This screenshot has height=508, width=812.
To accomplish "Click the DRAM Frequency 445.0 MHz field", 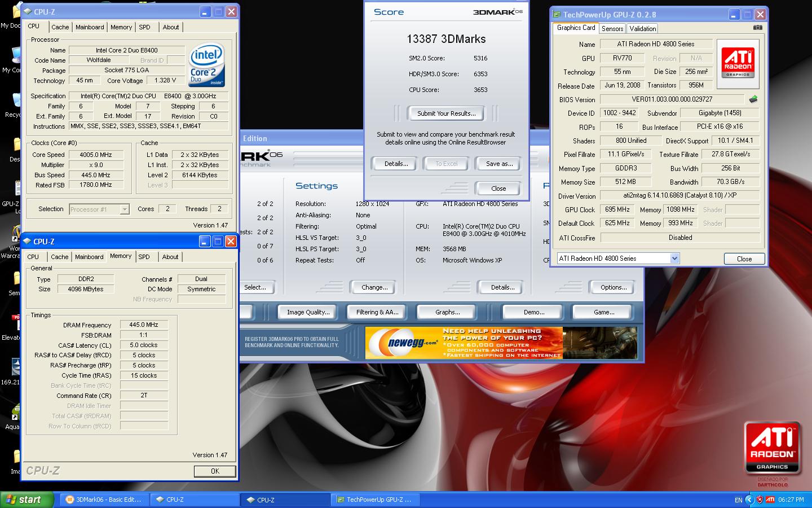I will click(x=144, y=325).
